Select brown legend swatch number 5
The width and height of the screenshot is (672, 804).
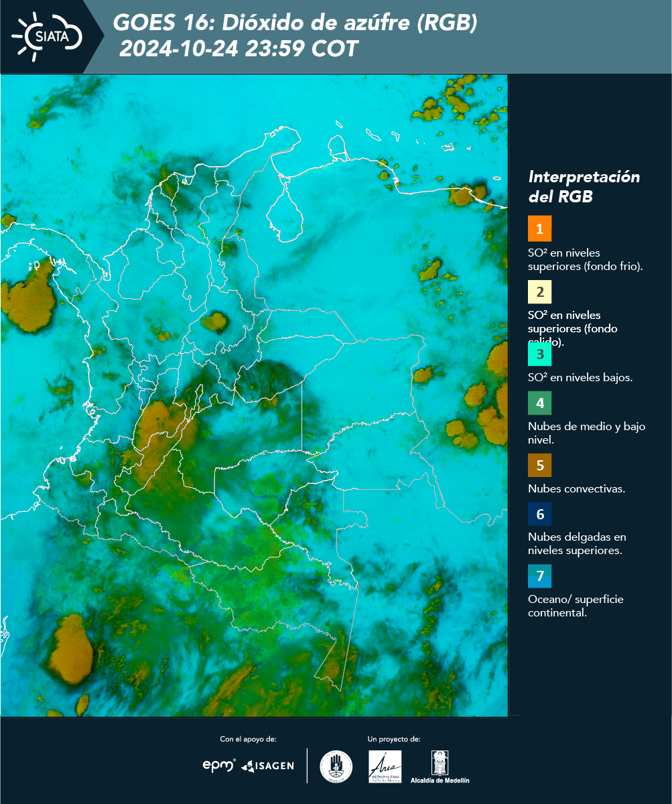540,465
